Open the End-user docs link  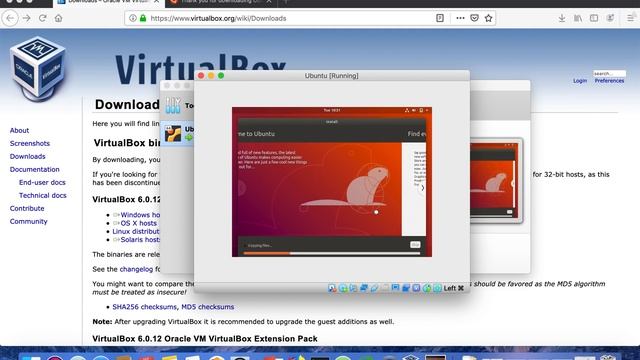point(42,182)
